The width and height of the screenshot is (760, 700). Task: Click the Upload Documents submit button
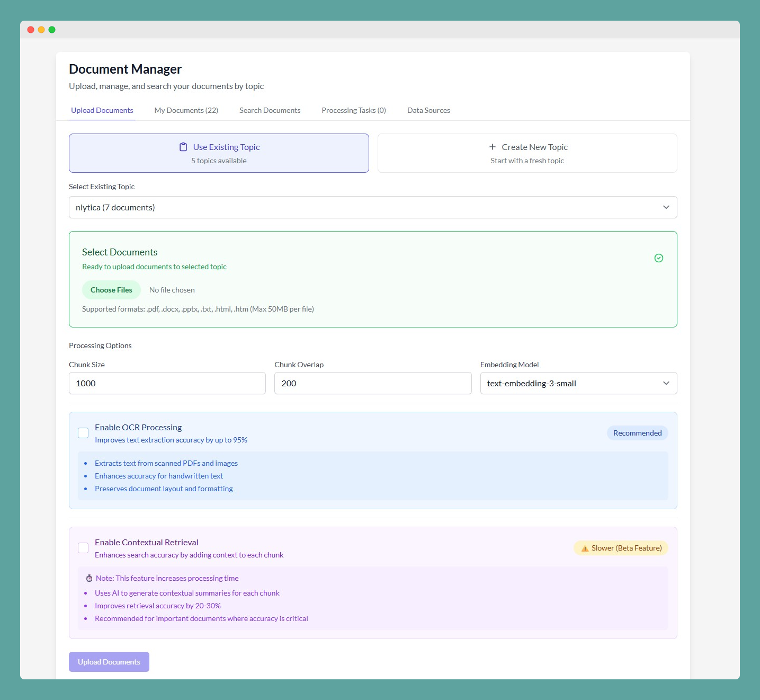(x=109, y=662)
